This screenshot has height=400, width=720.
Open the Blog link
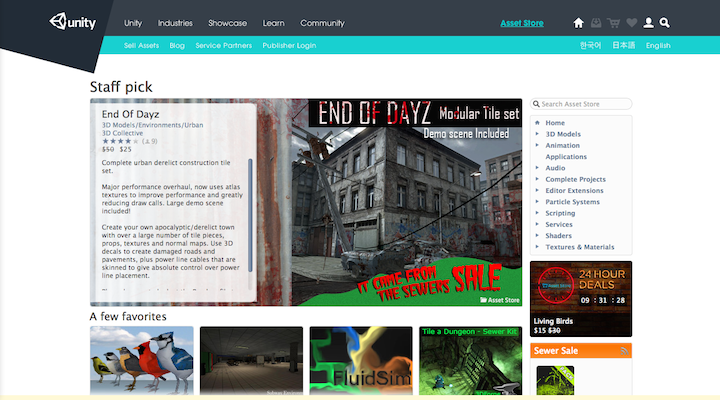tap(177, 45)
